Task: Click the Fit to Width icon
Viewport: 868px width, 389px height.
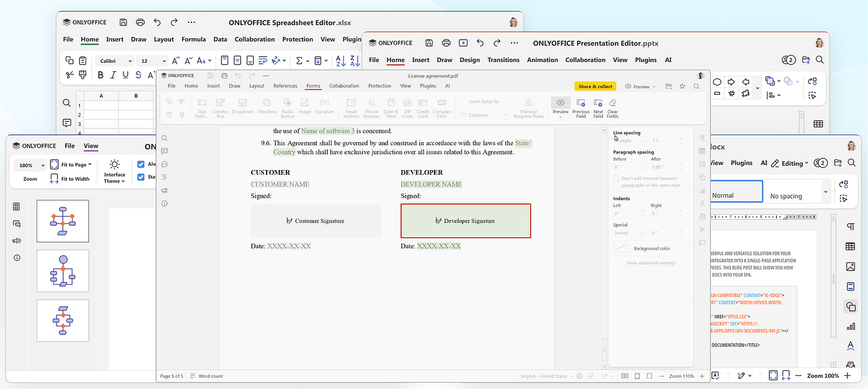Action: click(55, 179)
